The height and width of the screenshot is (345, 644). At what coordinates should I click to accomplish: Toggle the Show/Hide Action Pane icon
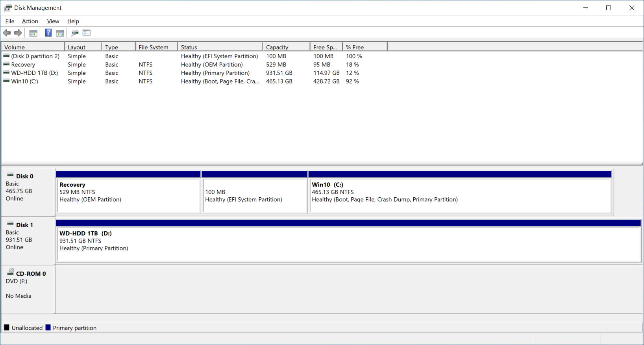click(x=60, y=33)
